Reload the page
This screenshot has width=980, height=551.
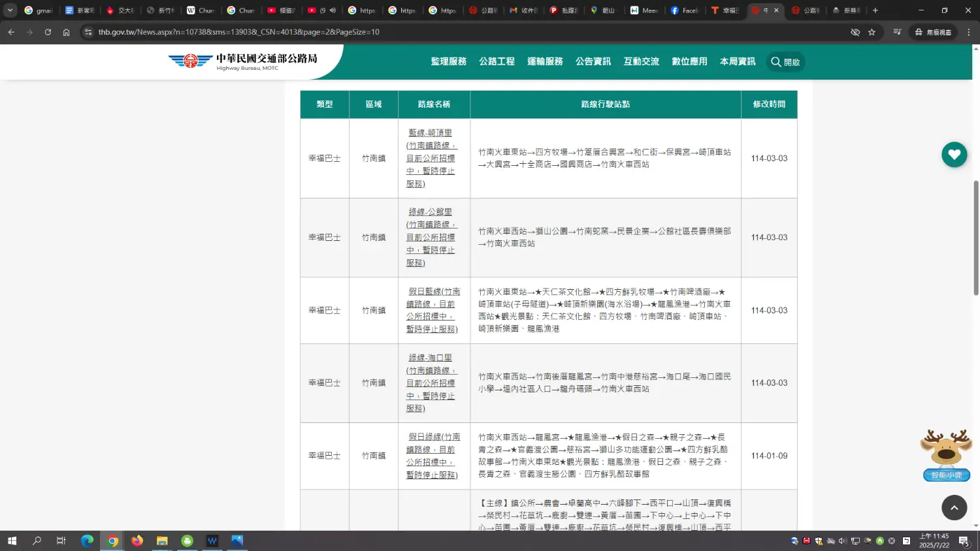pyautogui.click(x=48, y=32)
